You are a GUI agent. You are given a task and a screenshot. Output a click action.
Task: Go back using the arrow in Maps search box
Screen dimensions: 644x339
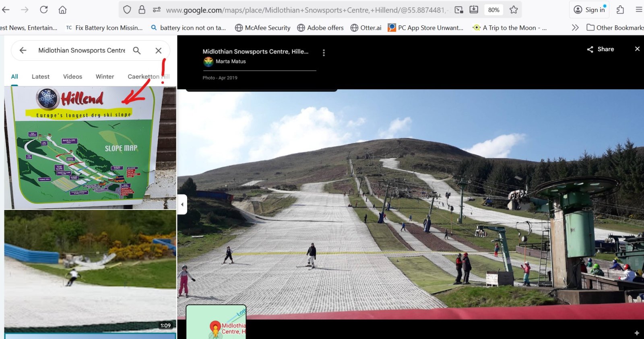tap(23, 50)
